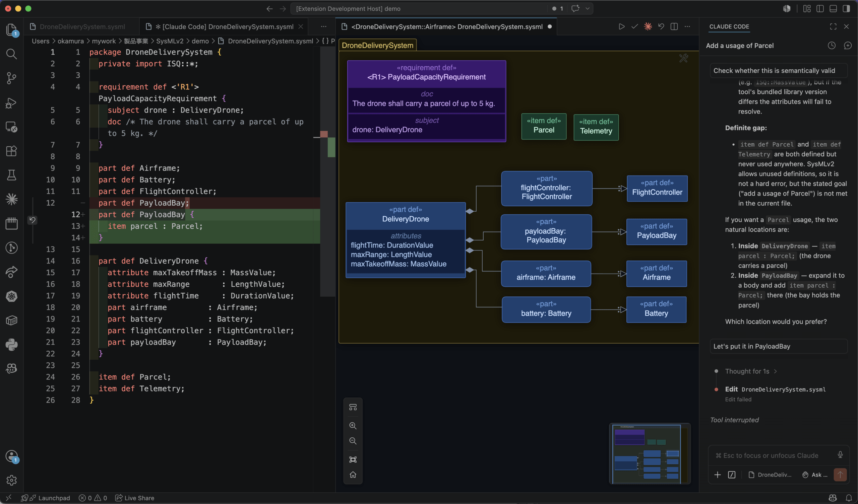Open the Ask permission mode dropdown
The width and height of the screenshot is (858, 504).
pyautogui.click(x=815, y=475)
